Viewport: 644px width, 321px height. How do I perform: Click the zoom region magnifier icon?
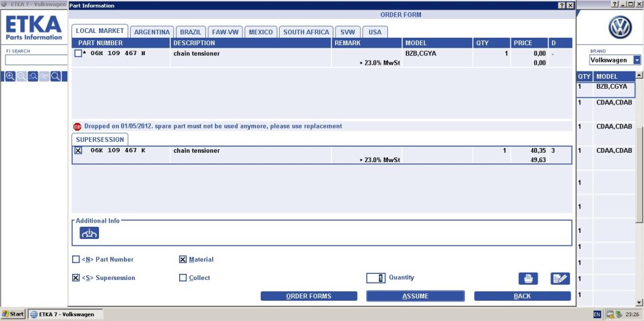pyautogui.click(x=33, y=76)
